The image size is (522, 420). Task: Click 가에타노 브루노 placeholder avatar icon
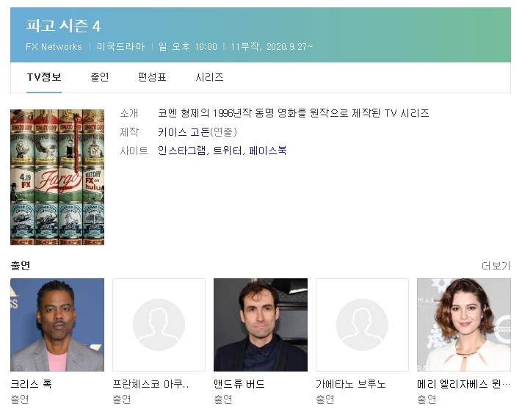coord(362,325)
